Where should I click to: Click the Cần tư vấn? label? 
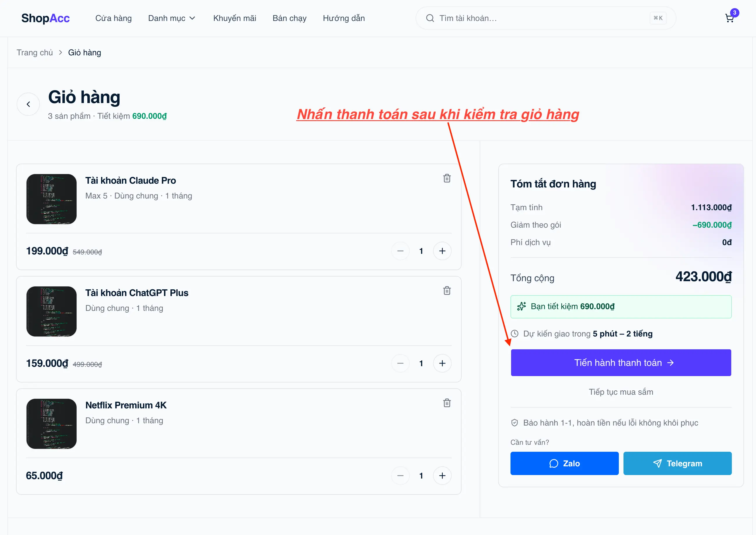(530, 442)
